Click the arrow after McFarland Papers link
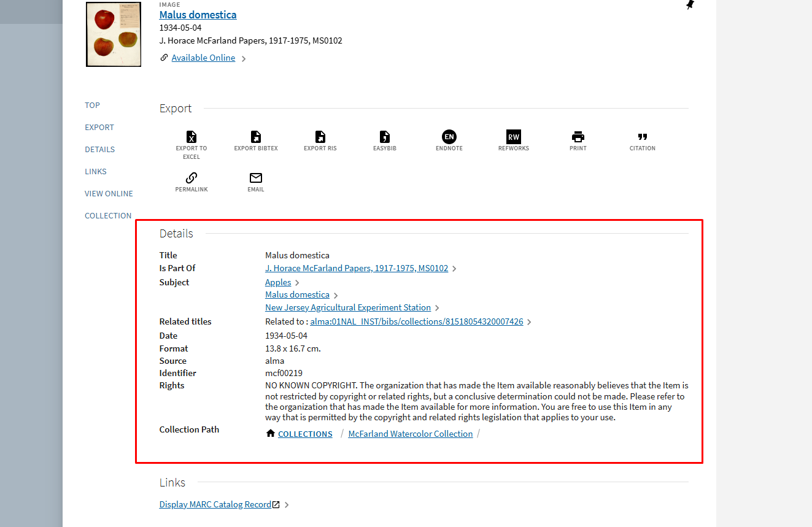The image size is (812, 527). pos(454,268)
